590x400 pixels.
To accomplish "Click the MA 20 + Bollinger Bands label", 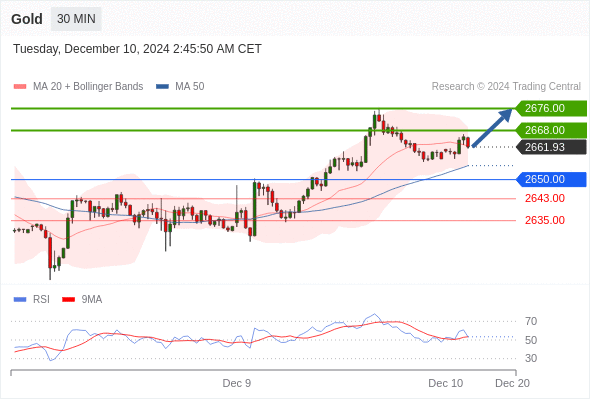I will 88,87.
